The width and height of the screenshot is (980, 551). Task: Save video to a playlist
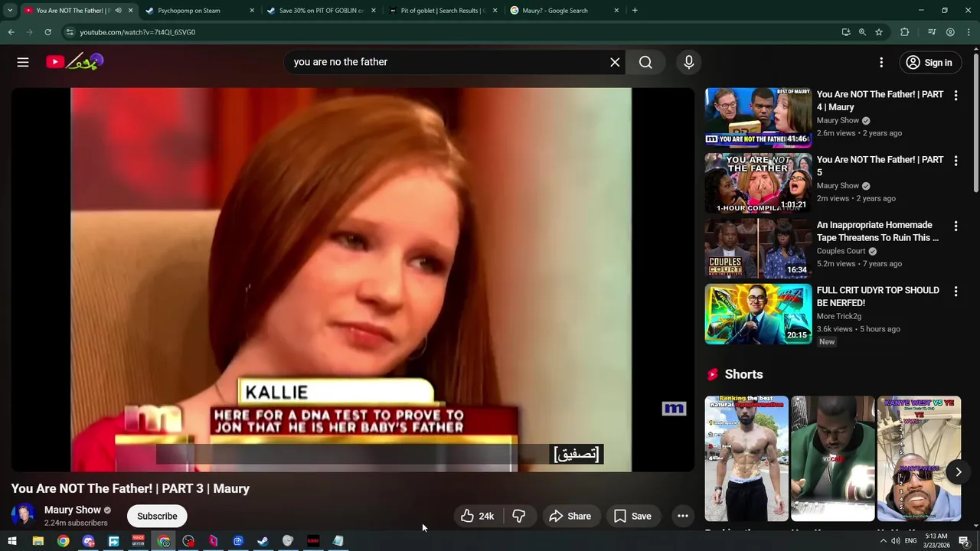(x=632, y=516)
